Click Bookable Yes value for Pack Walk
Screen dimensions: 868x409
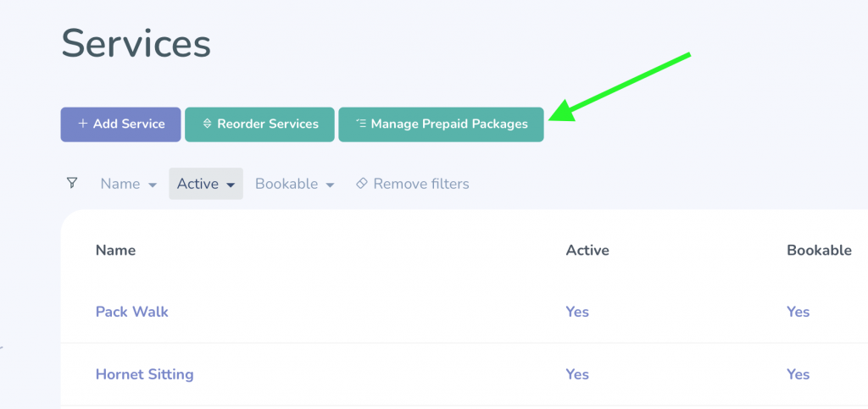(x=798, y=312)
